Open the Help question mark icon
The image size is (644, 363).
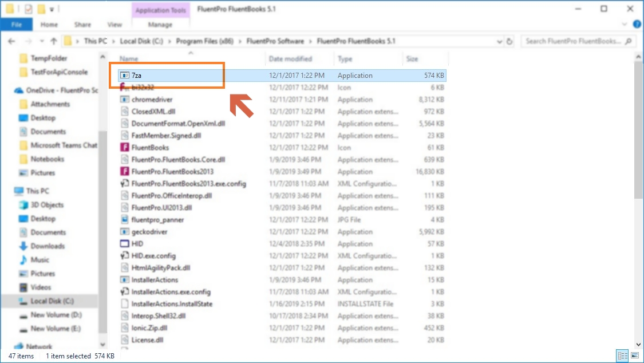(x=637, y=24)
